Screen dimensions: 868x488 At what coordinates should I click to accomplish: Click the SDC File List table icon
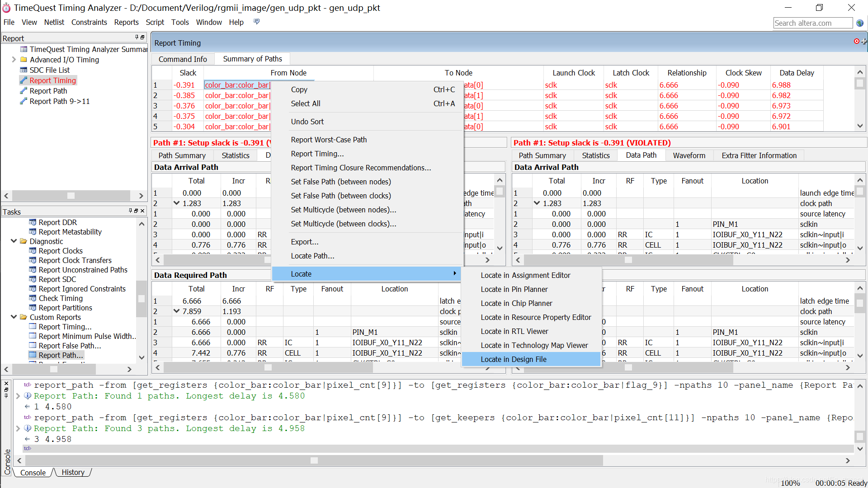click(x=24, y=70)
